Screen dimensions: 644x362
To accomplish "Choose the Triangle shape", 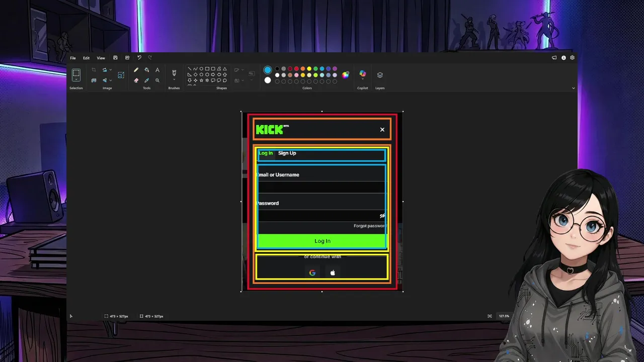I will (x=224, y=69).
